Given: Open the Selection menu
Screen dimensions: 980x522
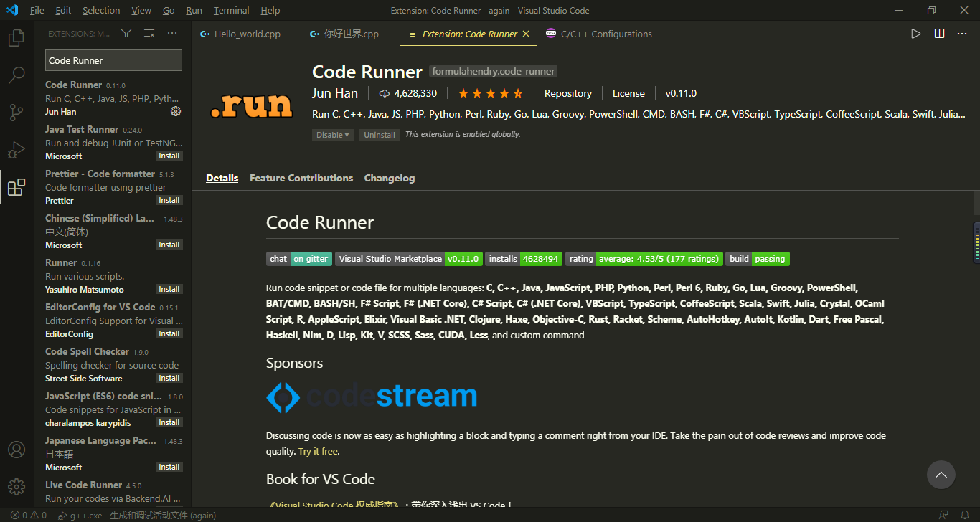Looking at the screenshot, I should point(101,11).
